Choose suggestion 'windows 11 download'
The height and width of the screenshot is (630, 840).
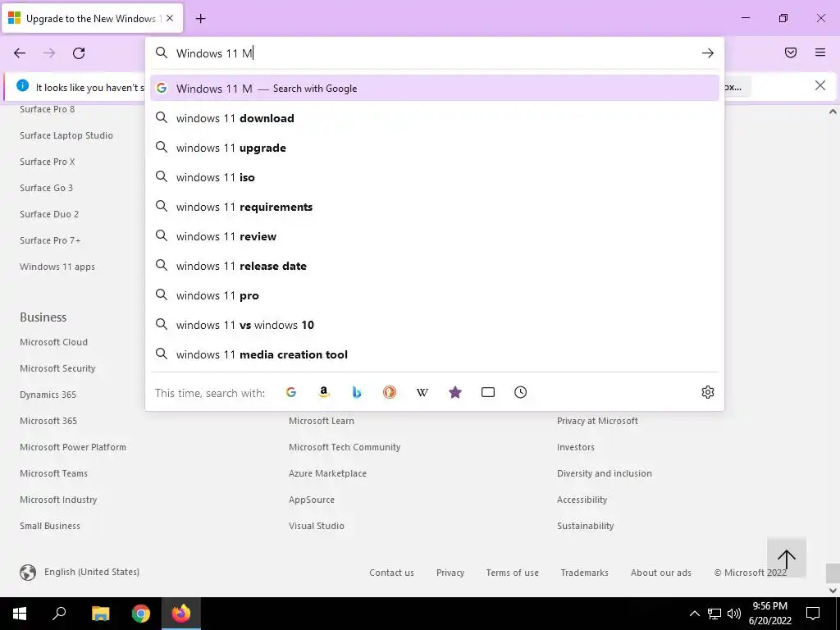click(435, 118)
